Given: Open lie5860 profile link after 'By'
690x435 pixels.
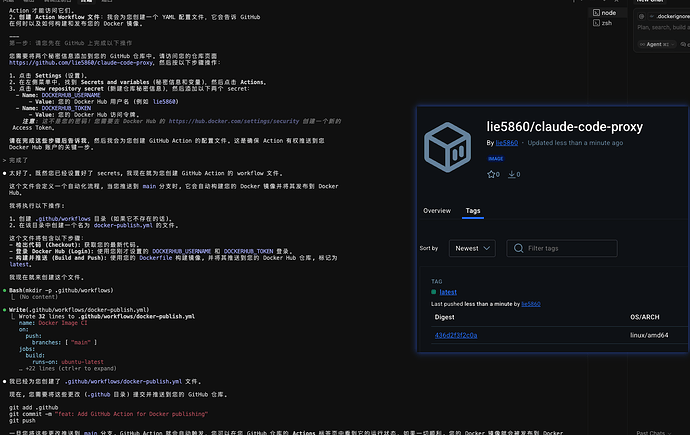Looking at the screenshot, I should 506,143.
